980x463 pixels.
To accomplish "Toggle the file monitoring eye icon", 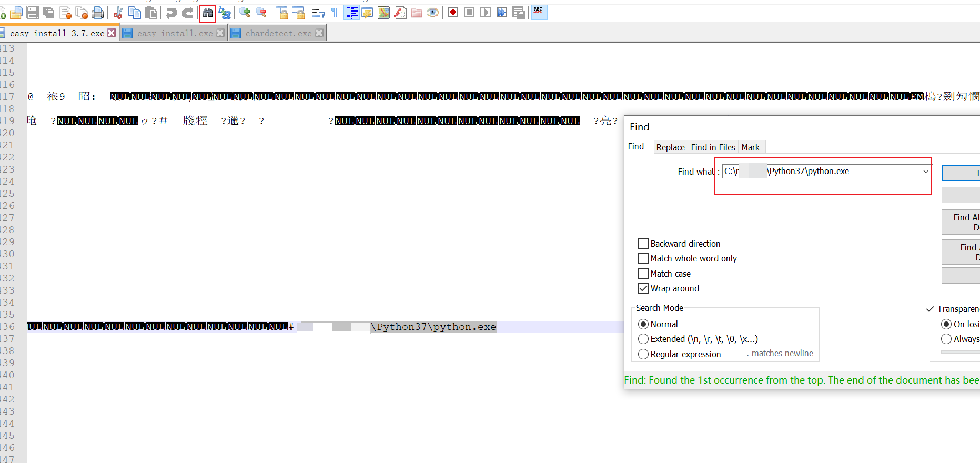I will tap(433, 13).
